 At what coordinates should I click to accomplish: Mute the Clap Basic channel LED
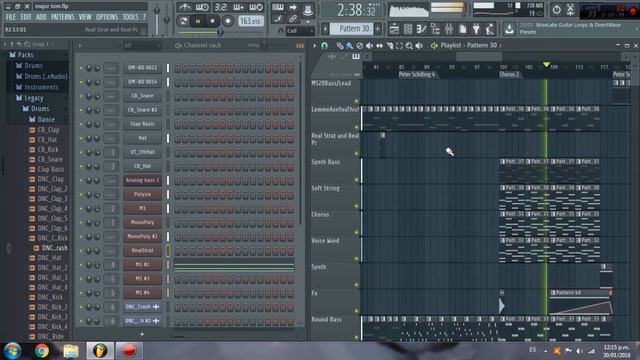coord(81,124)
